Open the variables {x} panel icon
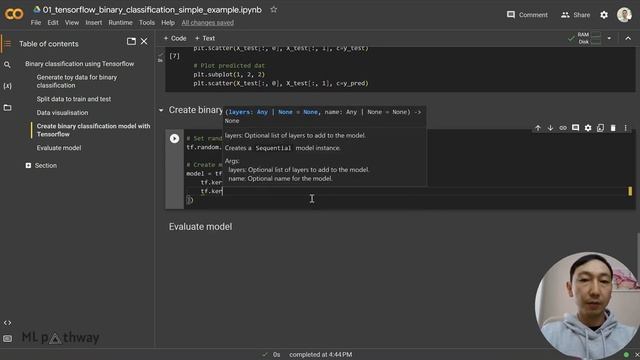 (7, 86)
